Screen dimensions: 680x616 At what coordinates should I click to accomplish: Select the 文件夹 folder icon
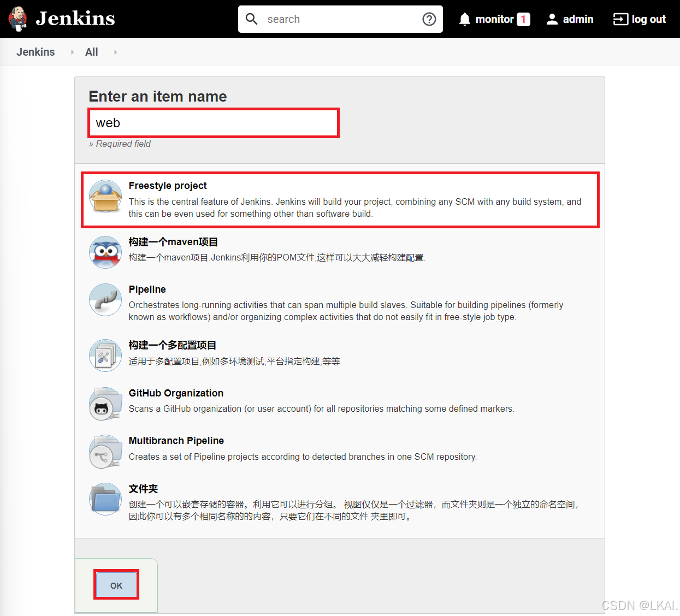105,499
